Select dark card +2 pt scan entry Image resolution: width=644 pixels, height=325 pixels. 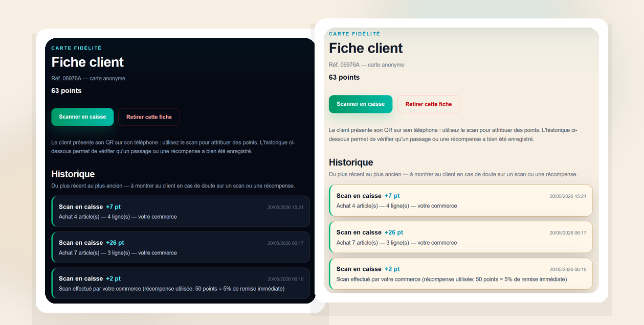pyautogui.click(x=181, y=283)
